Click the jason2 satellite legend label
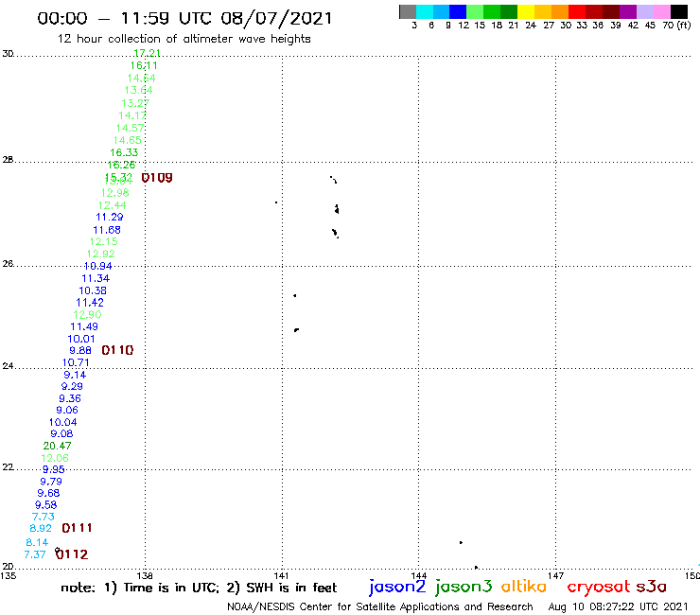 (397, 588)
